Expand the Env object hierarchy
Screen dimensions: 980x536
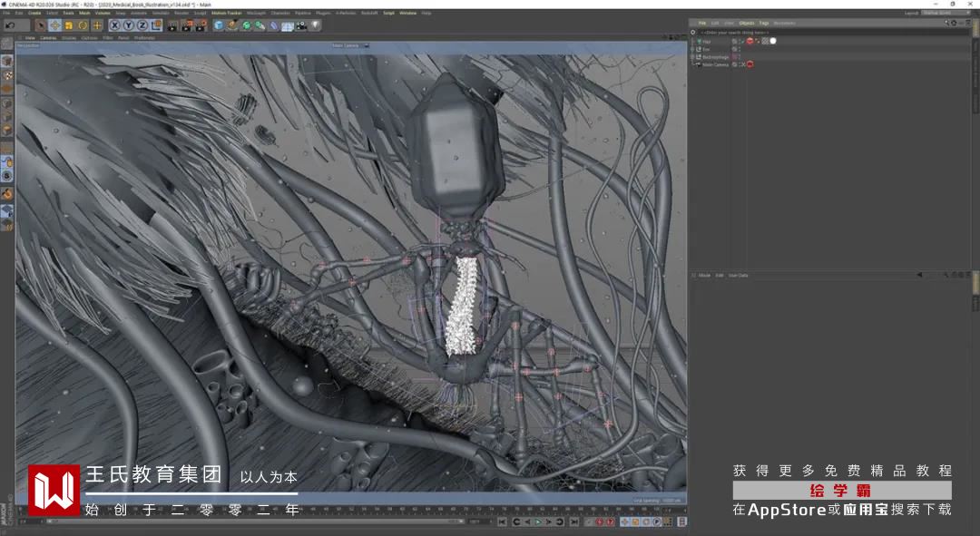coord(691,49)
